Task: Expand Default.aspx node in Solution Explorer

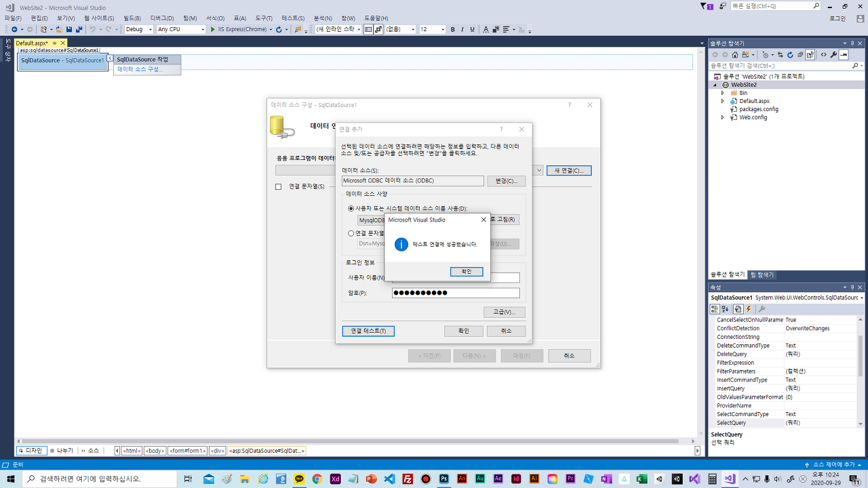Action: [x=723, y=101]
